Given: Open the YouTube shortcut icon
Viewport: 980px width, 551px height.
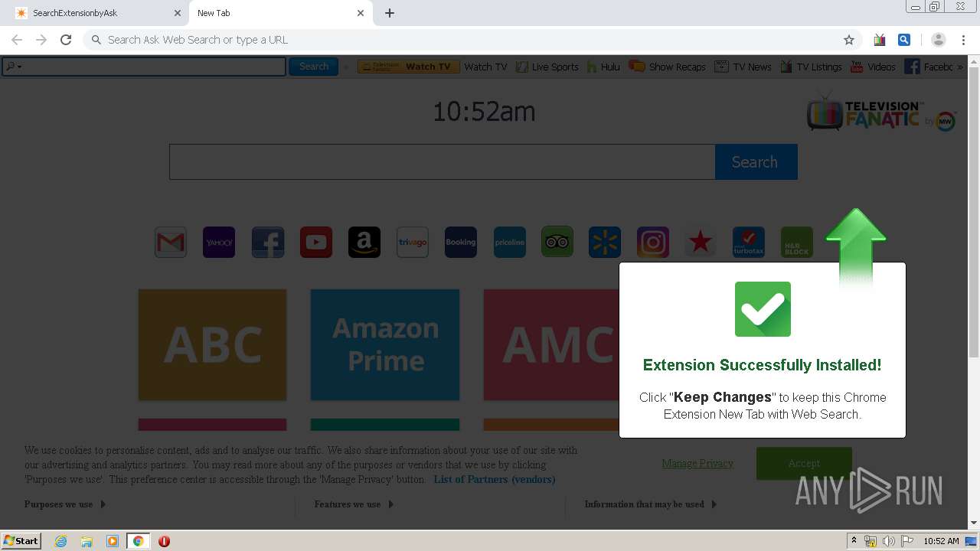Looking at the screenshot, I should click(x=316, y=243).
